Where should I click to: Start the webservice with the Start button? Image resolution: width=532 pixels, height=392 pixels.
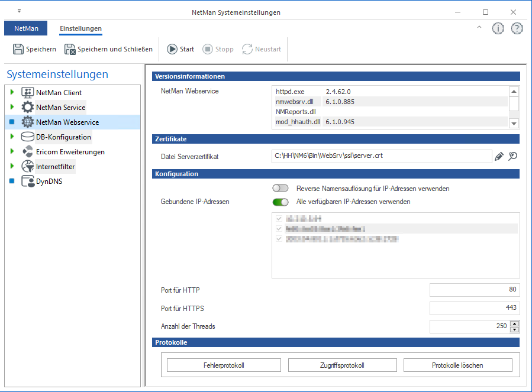180,49
